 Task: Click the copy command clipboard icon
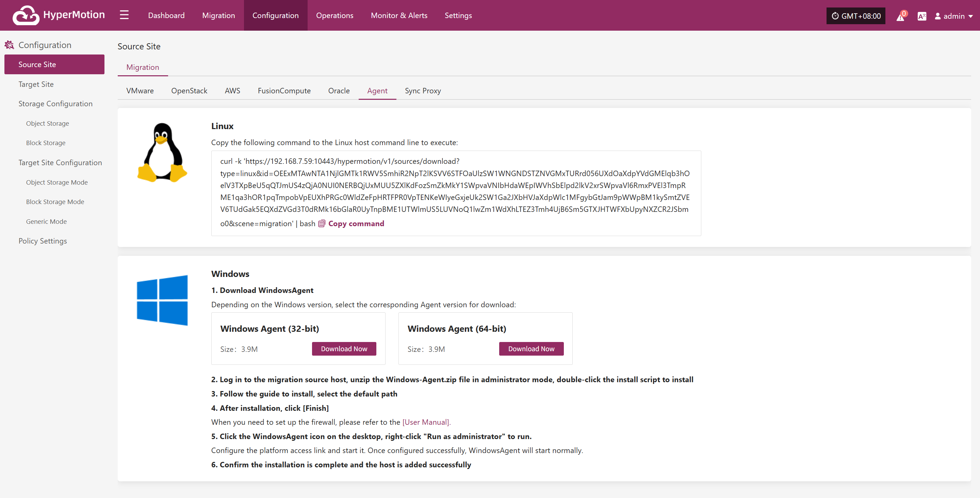coord(322,223)
